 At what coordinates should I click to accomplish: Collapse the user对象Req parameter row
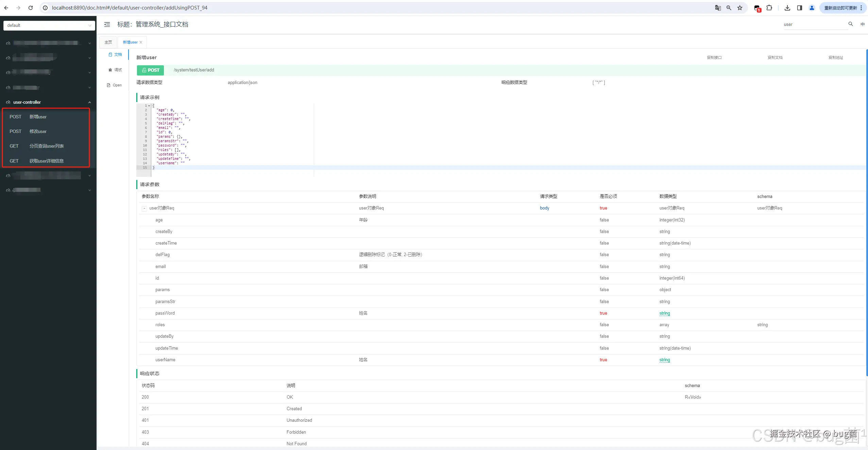144,208
